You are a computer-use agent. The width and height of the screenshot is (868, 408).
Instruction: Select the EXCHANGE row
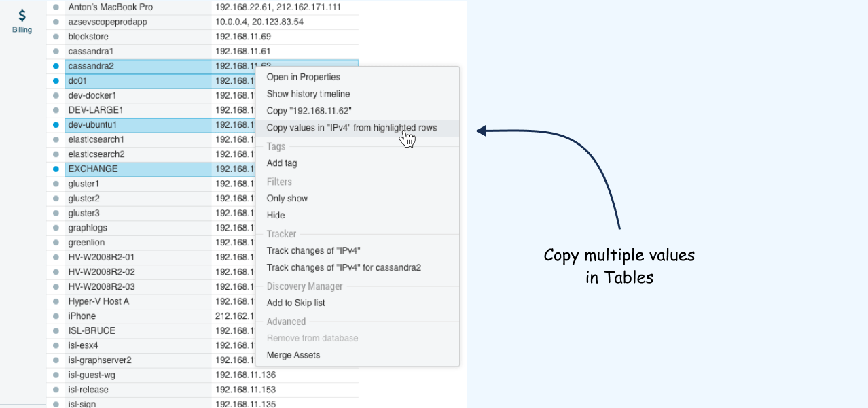(x=160, y=169)
